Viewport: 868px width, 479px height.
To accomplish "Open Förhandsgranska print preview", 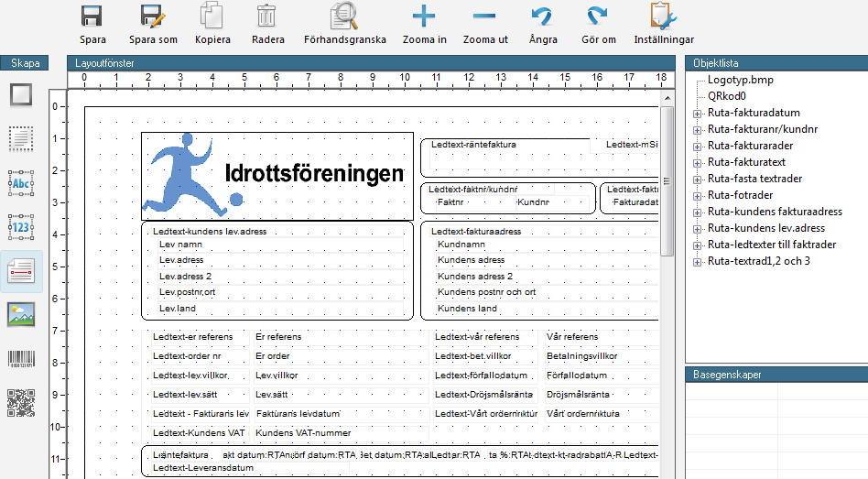I will (x=344, y=16).
